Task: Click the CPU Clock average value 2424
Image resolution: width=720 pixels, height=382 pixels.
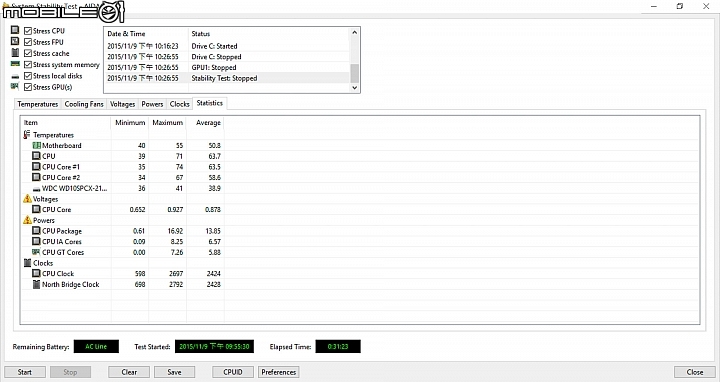Action: tap(214, 274)
